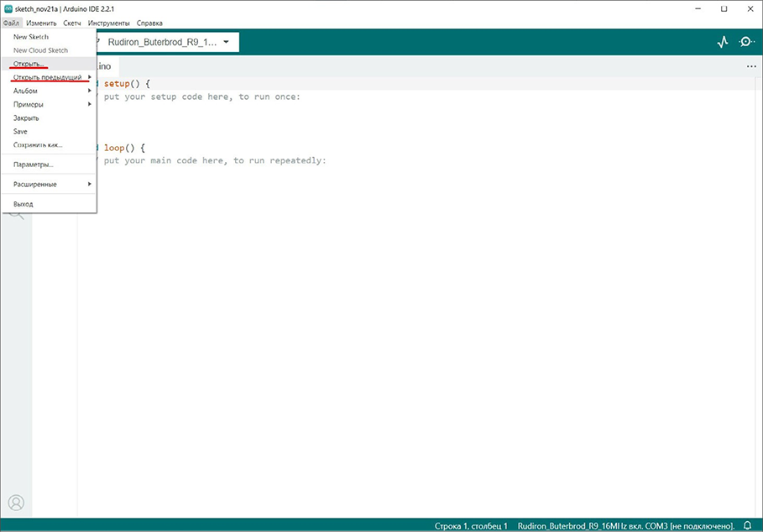This screenshot has height=532, width=763.
Task: Open the Serial Monitor
Action: point(746,42)
